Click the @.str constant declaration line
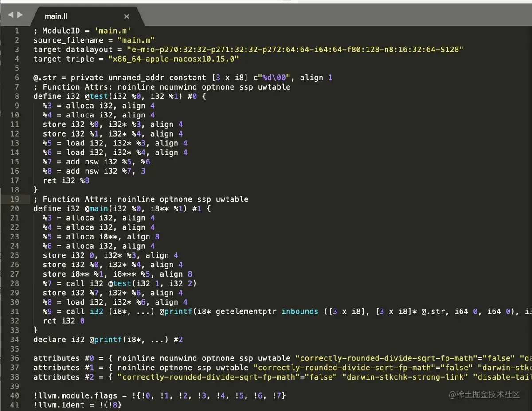The height and width of the screenshot is (411, 532). [183, 78]
